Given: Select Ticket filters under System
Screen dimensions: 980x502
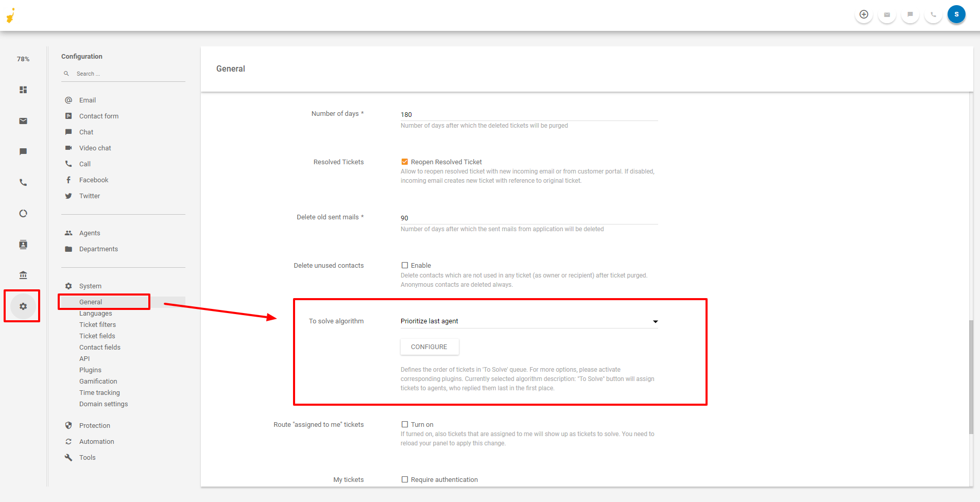Looking at the screenshot, I should [x=97, y=324].
